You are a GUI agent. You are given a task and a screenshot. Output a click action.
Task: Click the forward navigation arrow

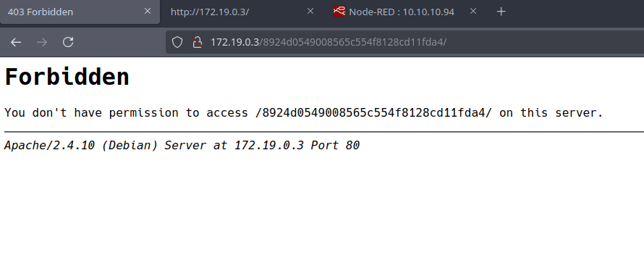pyautogui.click(x=41, y=42)
